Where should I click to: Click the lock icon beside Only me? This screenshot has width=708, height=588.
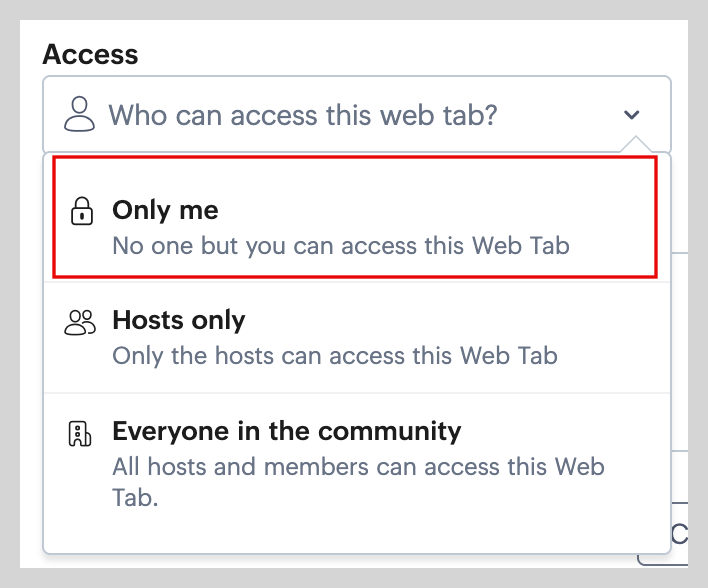81,211
